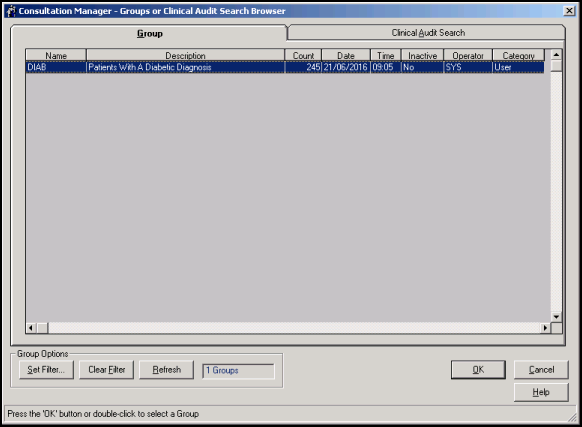Click the vertical scrollbar down arrow
The width and height of the screenshot is (582, 427).
pos(556,317)
